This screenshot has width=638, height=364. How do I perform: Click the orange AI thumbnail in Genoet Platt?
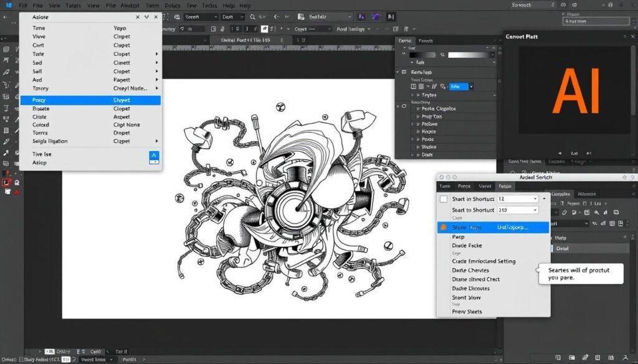pos(575,90)
